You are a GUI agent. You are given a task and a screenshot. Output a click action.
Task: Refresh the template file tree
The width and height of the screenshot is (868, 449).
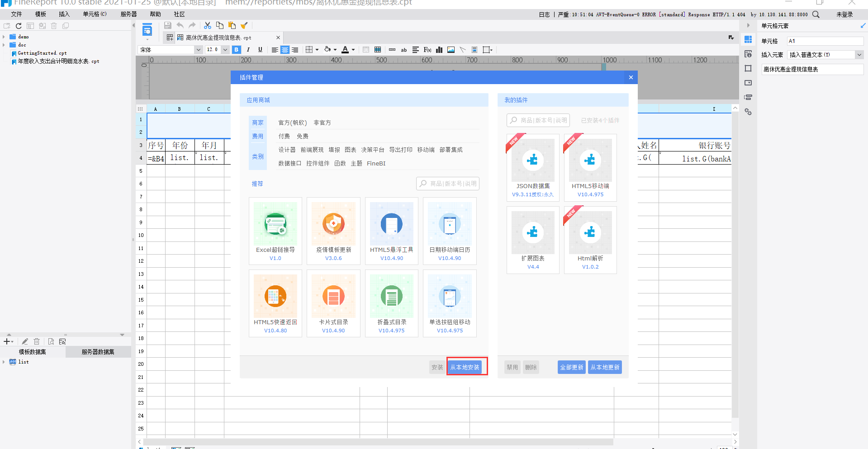(19, 26)
